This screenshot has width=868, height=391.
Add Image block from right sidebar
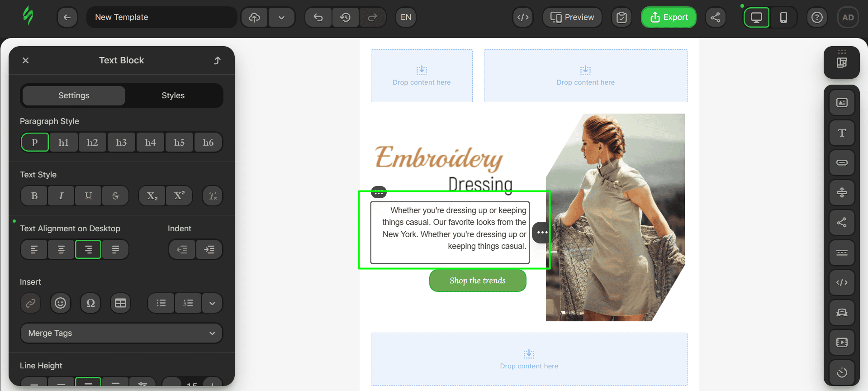(x=841, y=103)
